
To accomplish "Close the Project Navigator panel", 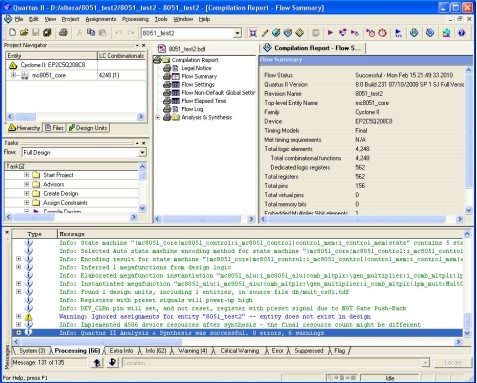I will point(144,45).
